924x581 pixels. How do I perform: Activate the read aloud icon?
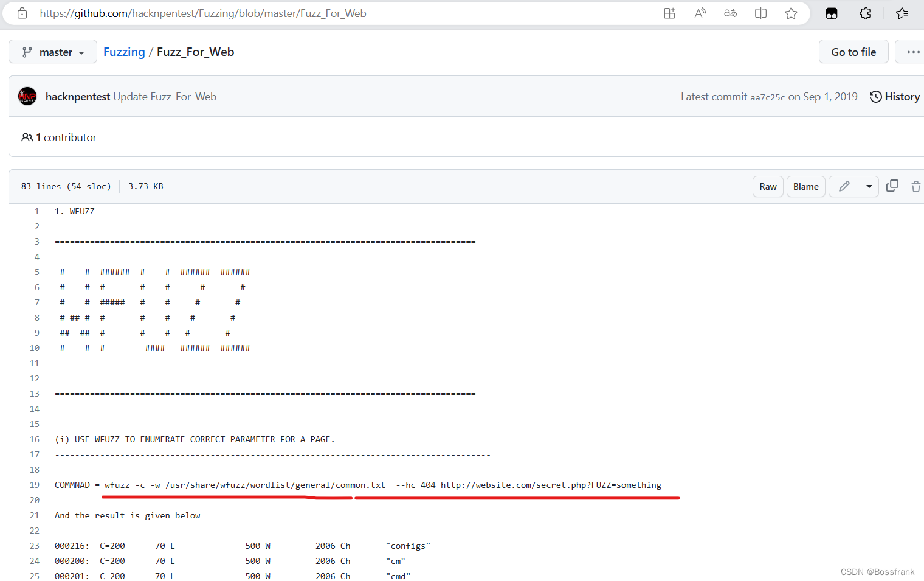[x=700, y=13]
